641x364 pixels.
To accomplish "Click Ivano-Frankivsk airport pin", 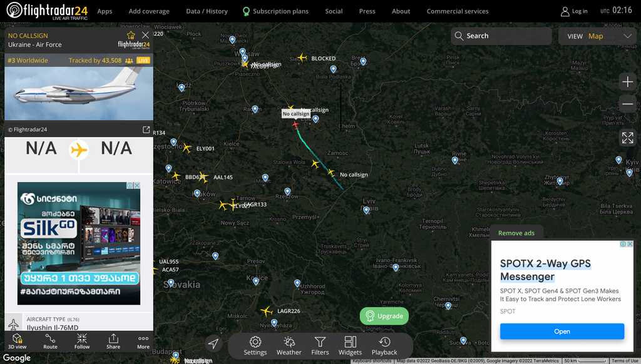I will point(396,268).
